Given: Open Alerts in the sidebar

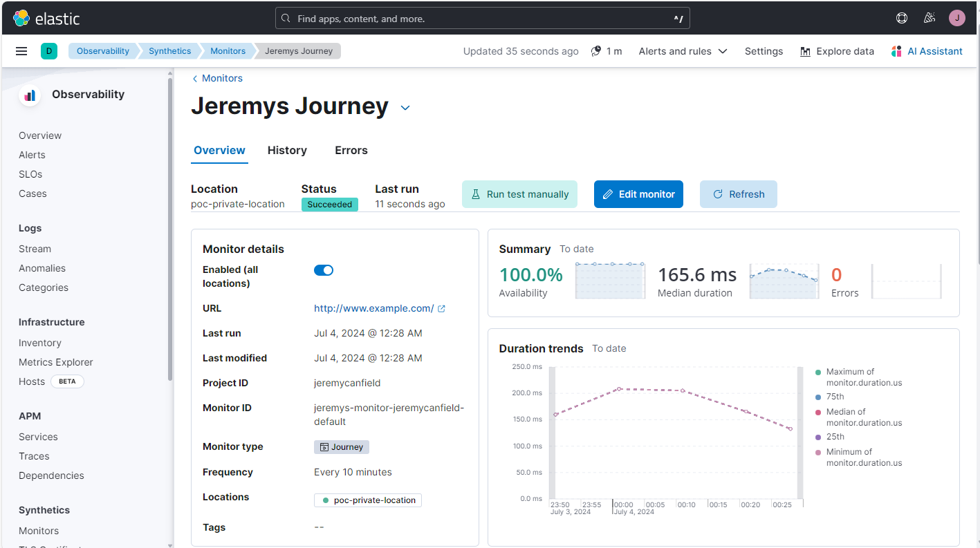Looking at the screenshot, I should 32,155.
